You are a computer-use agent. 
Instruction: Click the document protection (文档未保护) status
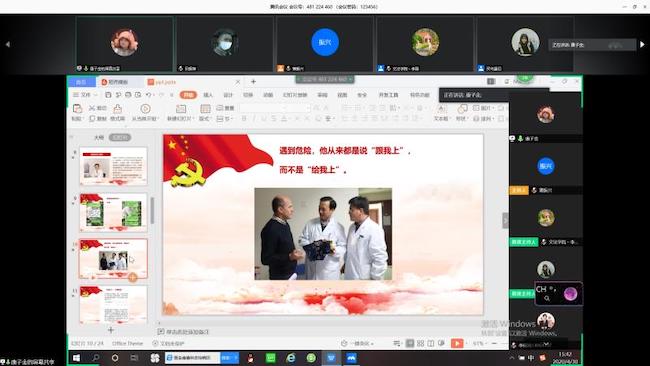(x=168, y=343)
